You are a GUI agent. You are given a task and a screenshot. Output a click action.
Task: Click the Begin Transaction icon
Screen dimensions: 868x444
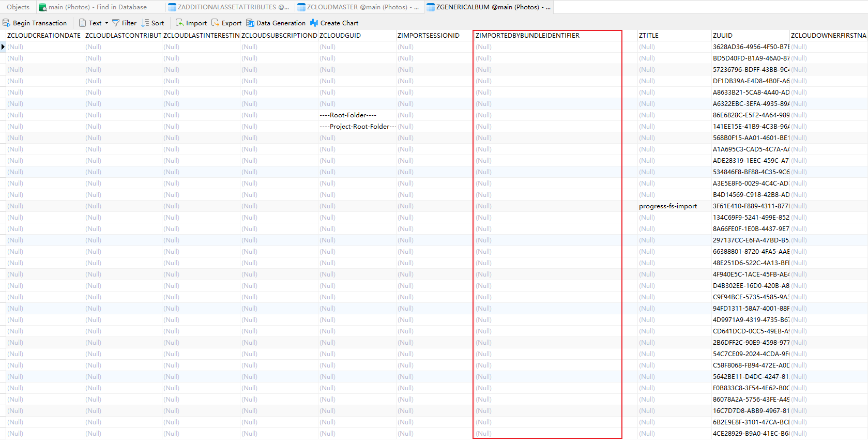(7, 23)
